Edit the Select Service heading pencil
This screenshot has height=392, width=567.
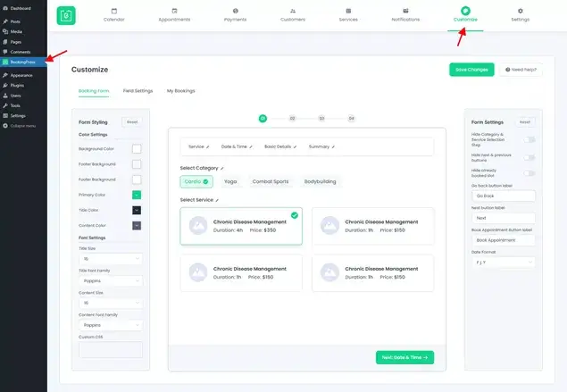pos(217,200)
